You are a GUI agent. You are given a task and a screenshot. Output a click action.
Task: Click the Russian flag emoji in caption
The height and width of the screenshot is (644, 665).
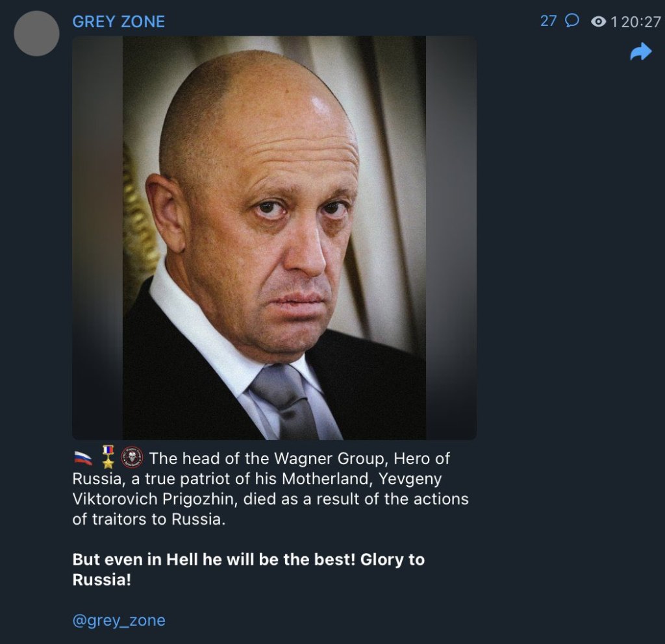click(x=82, y=459)
